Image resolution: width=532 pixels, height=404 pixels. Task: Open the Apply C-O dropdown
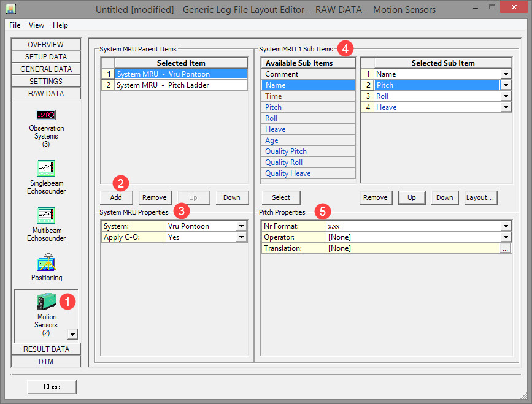241,237
